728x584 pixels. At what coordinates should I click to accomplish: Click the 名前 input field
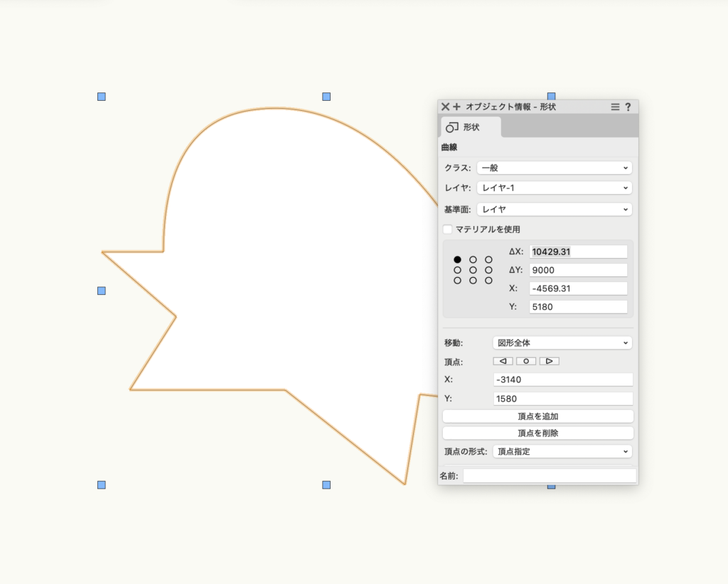pos(549,476)
